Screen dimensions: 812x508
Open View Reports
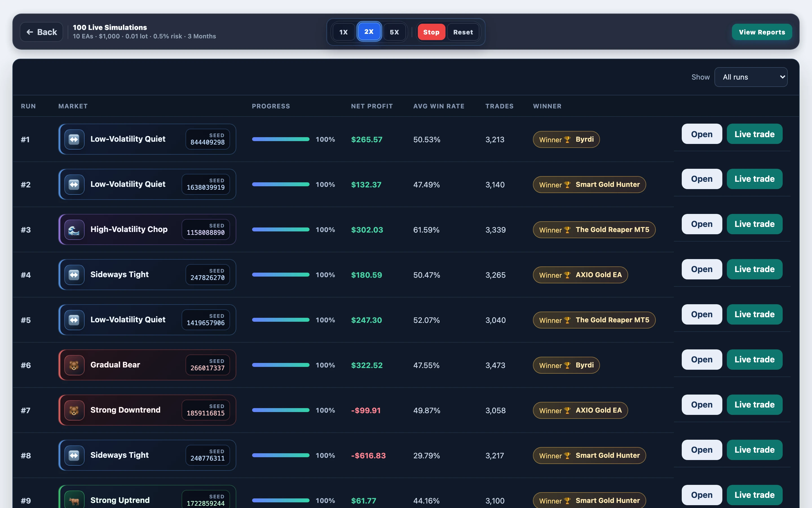(762, 32)
